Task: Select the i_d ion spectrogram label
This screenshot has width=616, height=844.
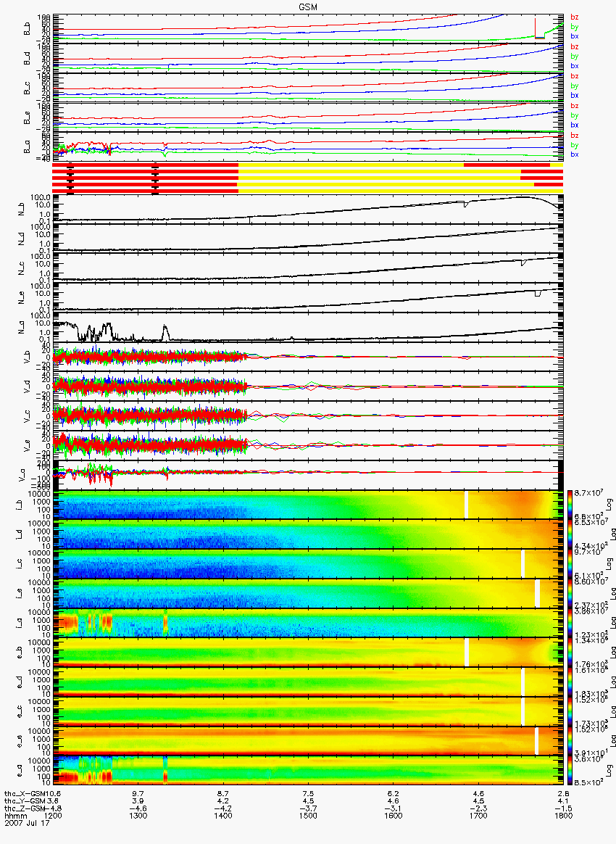Action: 19,535
